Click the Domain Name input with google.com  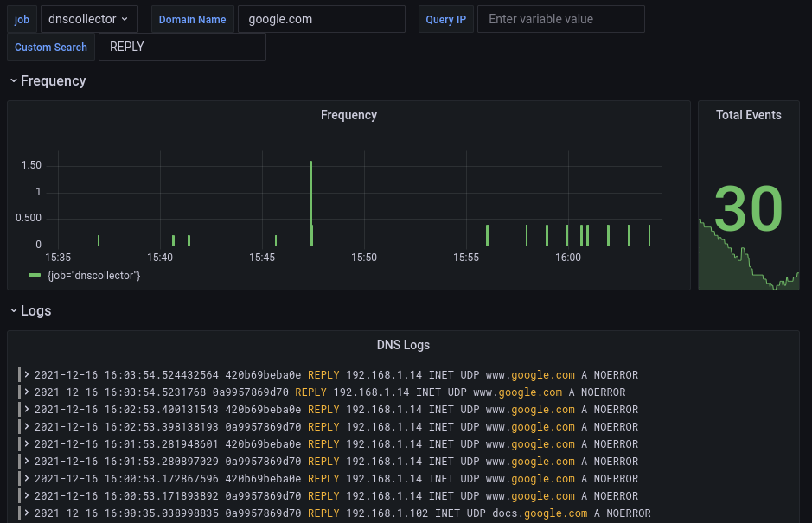321,19
